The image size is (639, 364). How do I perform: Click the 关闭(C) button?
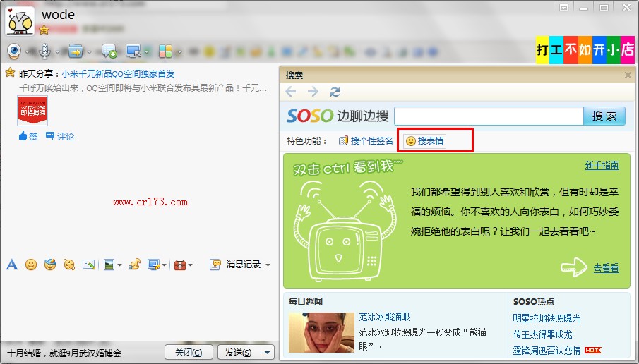[189, 352]
